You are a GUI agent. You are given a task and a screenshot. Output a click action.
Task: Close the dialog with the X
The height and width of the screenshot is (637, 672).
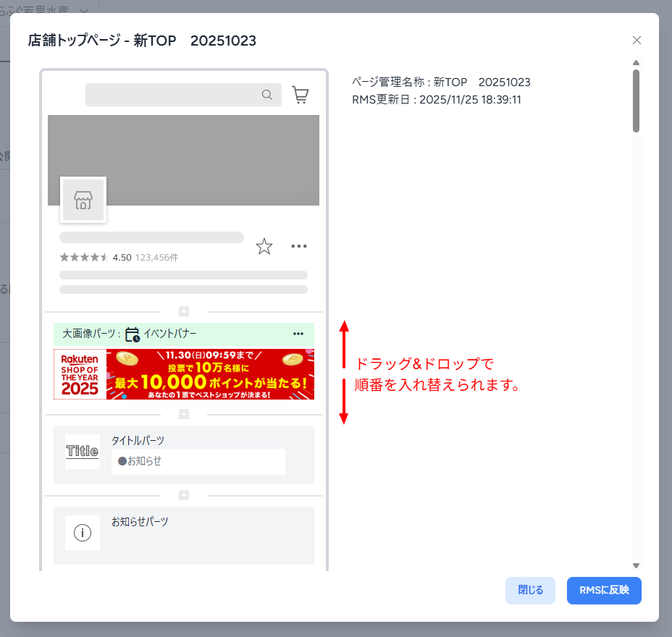click(637, 41)
